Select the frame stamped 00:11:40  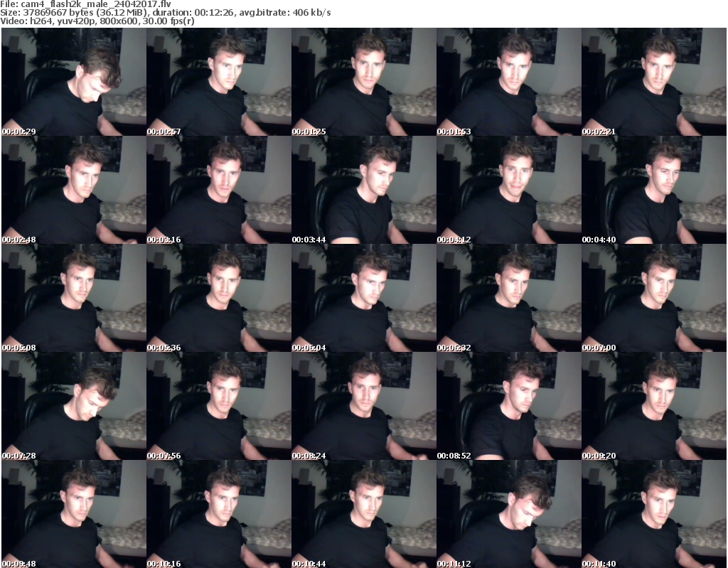tap(654, 514)
